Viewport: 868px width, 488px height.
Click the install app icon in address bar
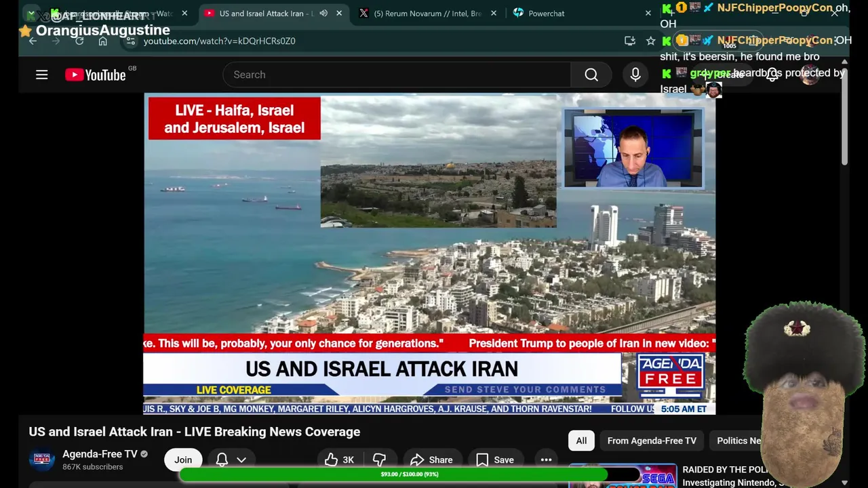click(630, 41)
